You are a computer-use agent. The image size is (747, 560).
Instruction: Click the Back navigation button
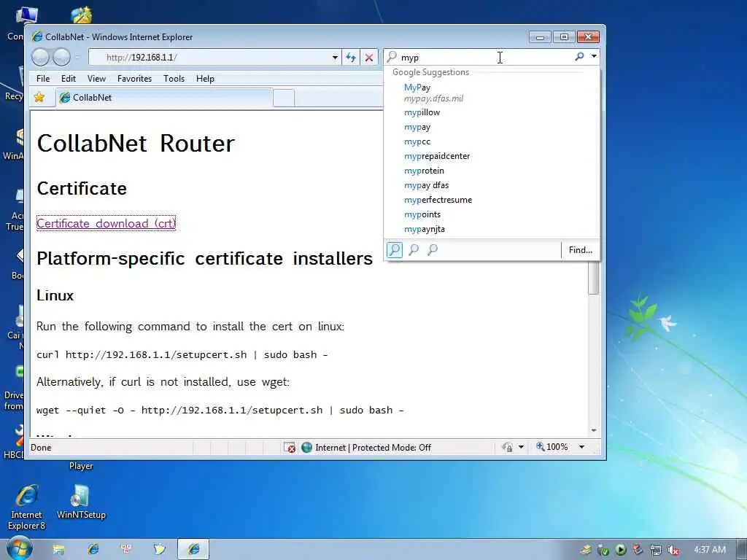(x=41, y=57)
